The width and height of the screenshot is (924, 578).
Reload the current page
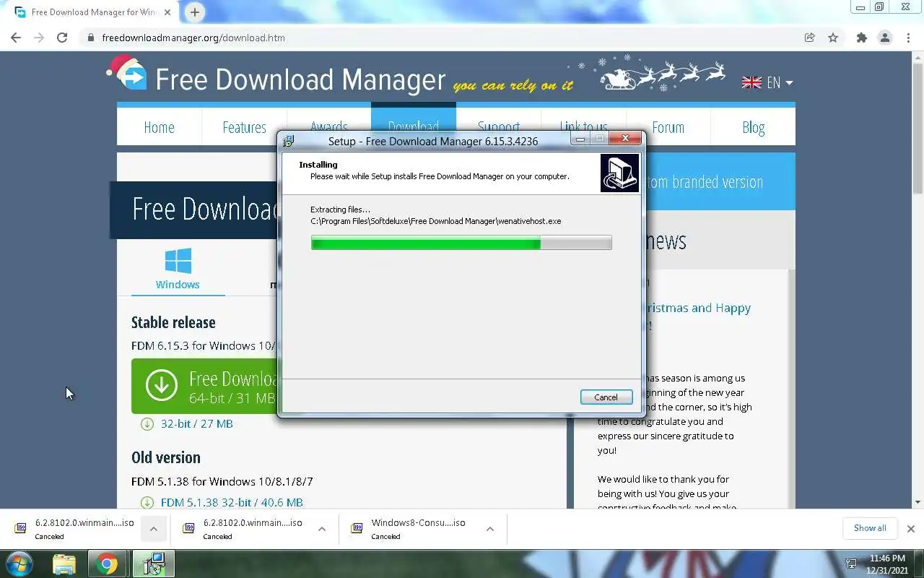point(62,38)
